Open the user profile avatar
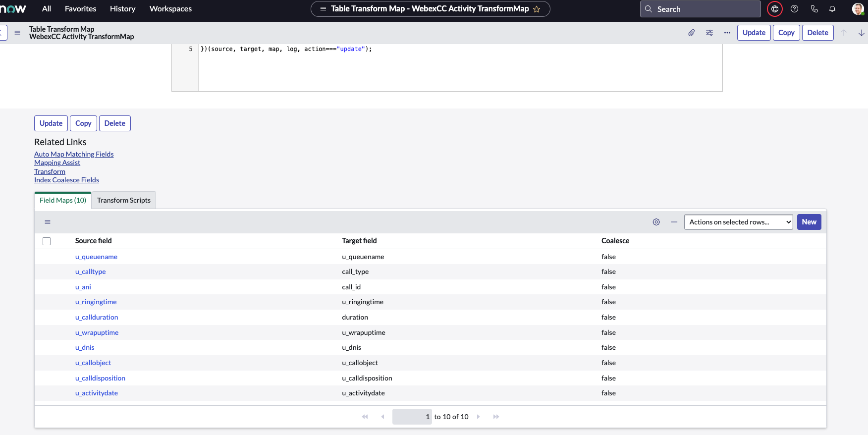 click(858, 9)
